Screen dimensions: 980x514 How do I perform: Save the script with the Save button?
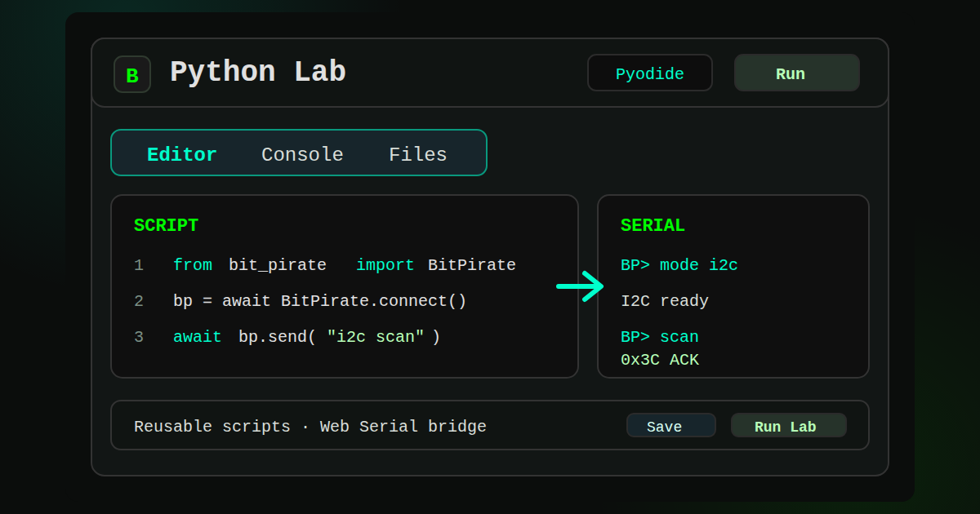(x=671, y=426)
